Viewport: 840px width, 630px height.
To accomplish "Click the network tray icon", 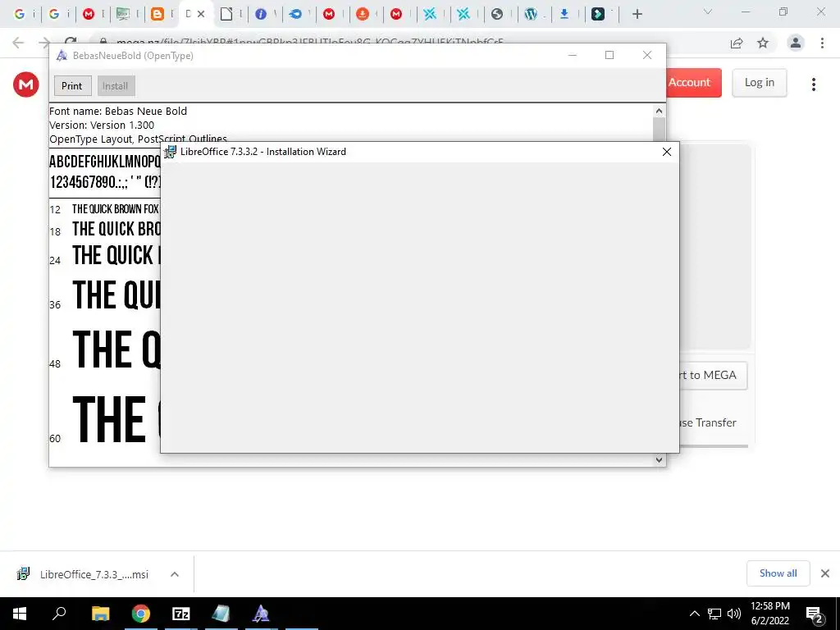I will coord(714,614).
